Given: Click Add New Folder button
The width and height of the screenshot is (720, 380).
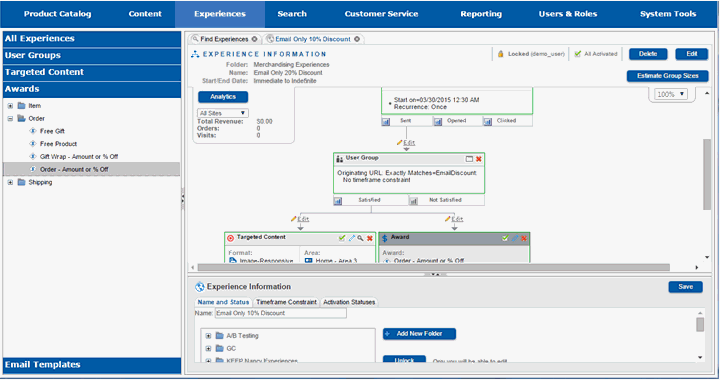Looking at the screenshot, I should [419, 334].
